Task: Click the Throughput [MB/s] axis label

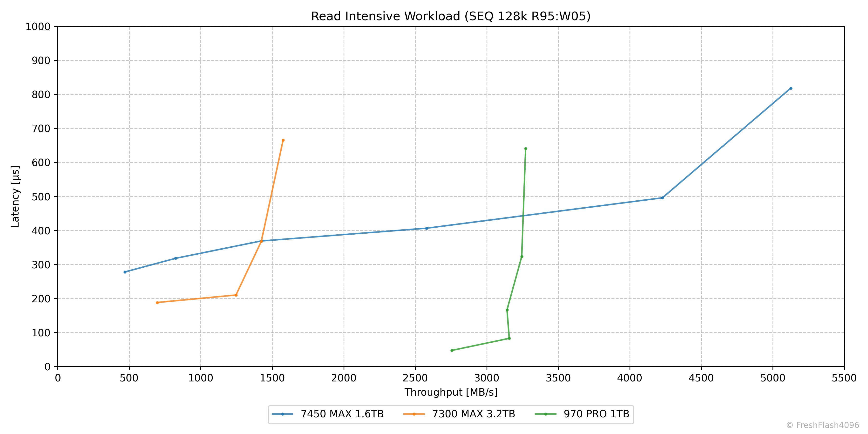Action: coord(451,392)
